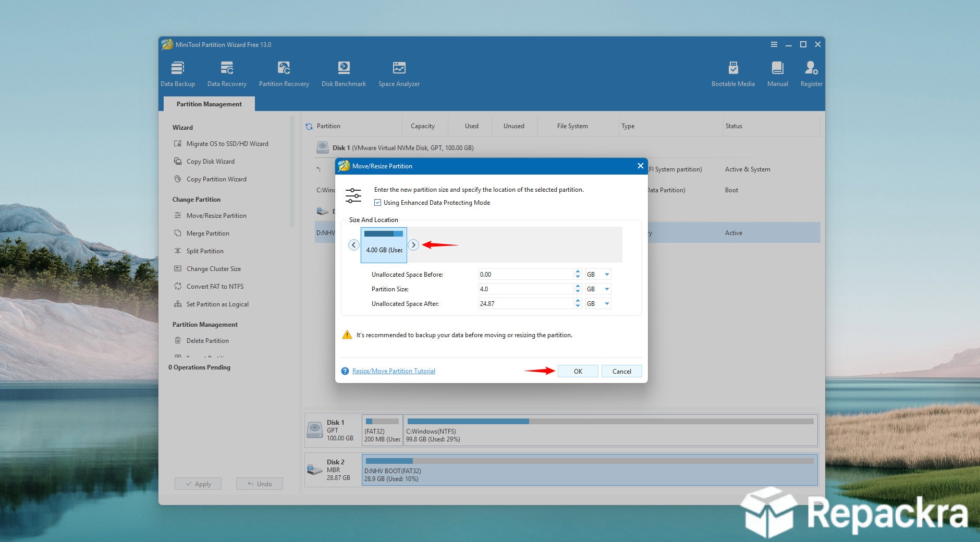980x542 pixels.
Task: Click the Undo button
Action: pyautogui.click(x=260, y=484)
